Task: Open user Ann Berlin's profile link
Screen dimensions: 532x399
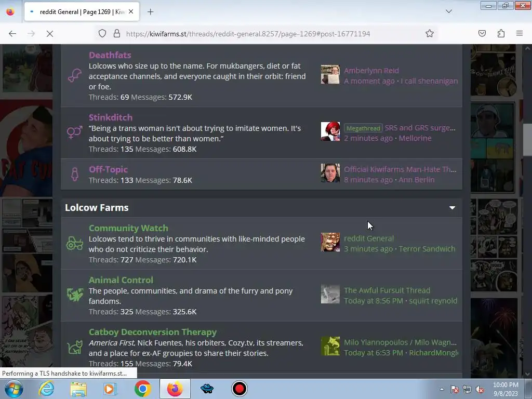Action: pos(416,179)
